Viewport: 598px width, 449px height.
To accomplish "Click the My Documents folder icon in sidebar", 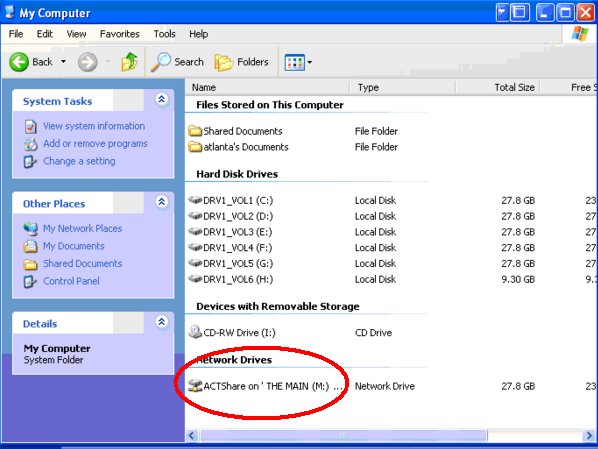I will (31, 246).
